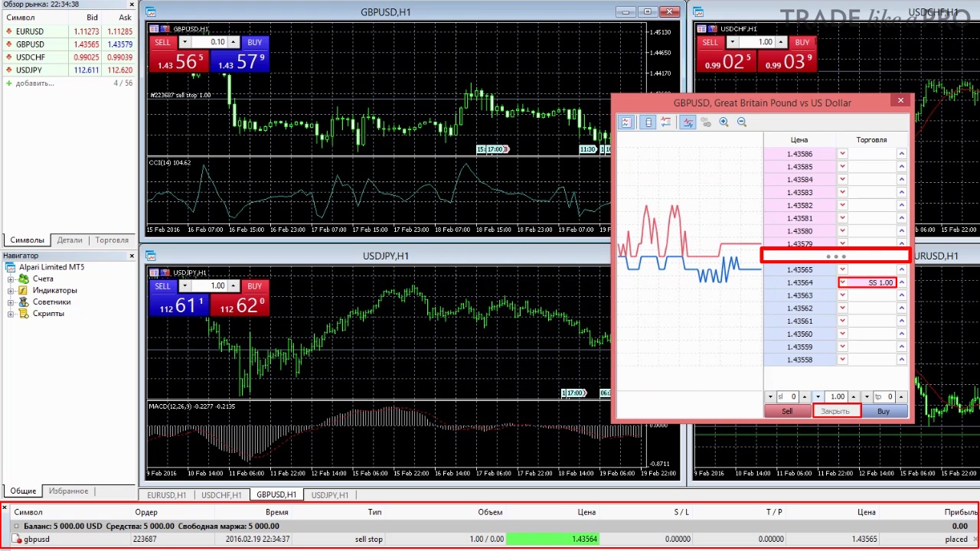
Task: Open the USDCHF,H1 chart tab
Action: point(221,495)
